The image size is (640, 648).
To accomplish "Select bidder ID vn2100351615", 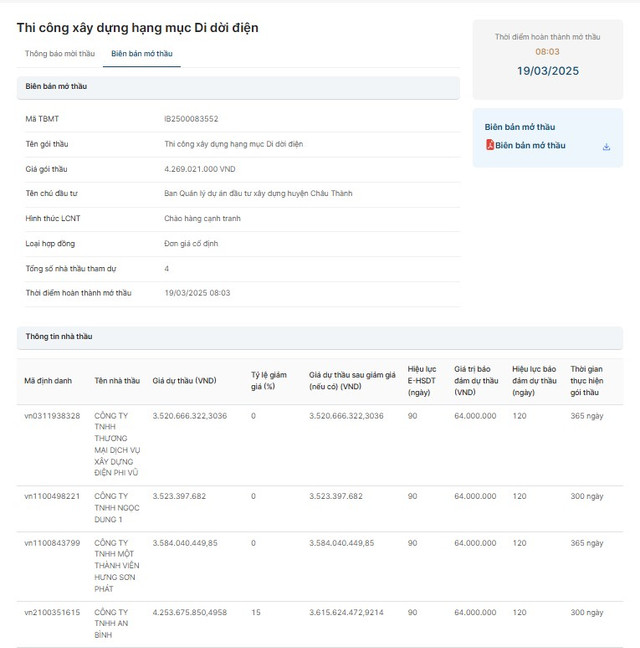I will coord(52,611).
